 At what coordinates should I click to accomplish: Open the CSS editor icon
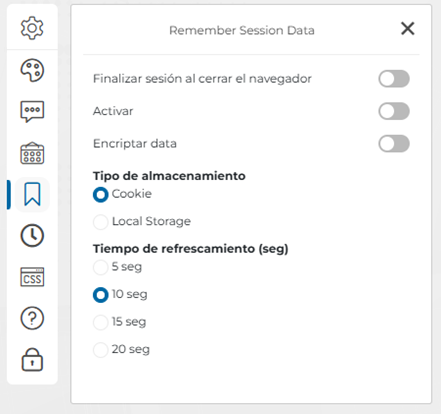[32, 277]
